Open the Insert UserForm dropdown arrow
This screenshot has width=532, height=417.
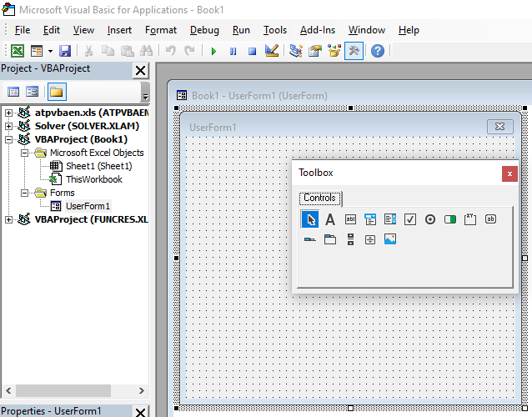pos(50,51)
